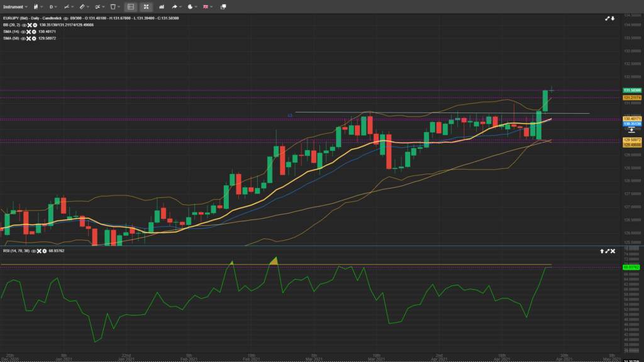
Task: Click the green RSI value label on axis
Action: coord(631,267)
